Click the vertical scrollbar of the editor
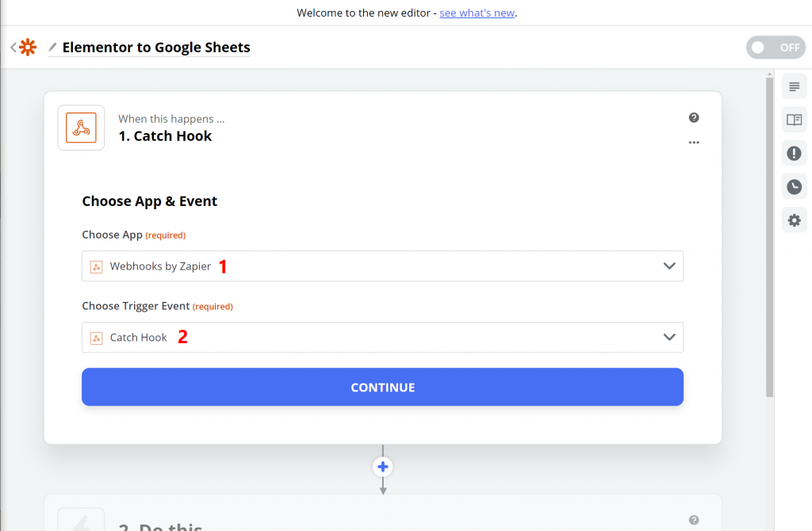Image resolution: width=812 pixels, height=531 pixels. (x=769, y=238)
